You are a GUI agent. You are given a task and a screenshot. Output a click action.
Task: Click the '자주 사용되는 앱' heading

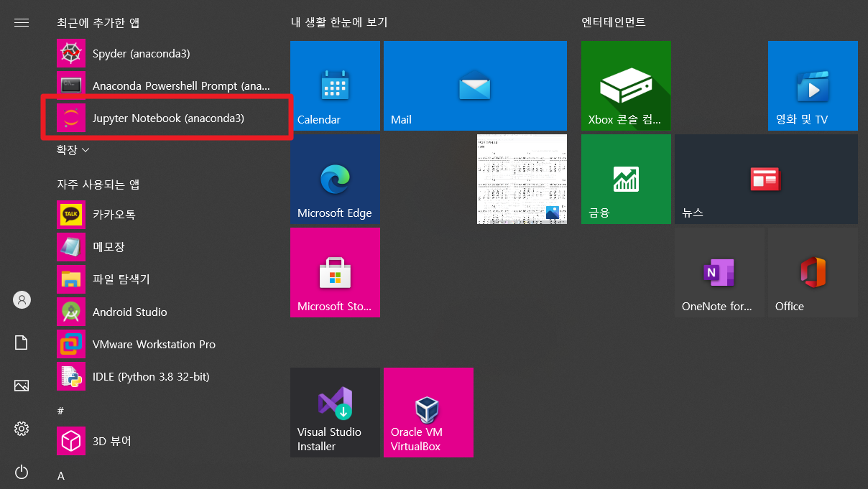98,184
